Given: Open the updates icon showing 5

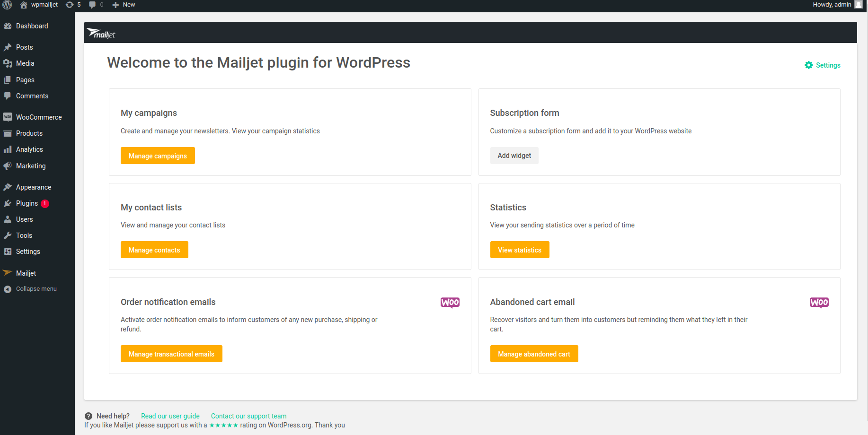Looking at the screenshot, I should pyautogui.click(x=70, y=5).
